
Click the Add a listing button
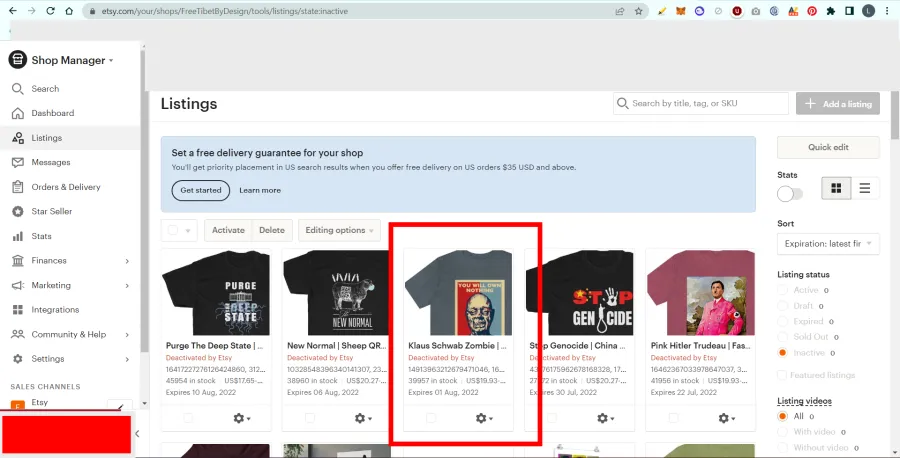tap(837, 103)
